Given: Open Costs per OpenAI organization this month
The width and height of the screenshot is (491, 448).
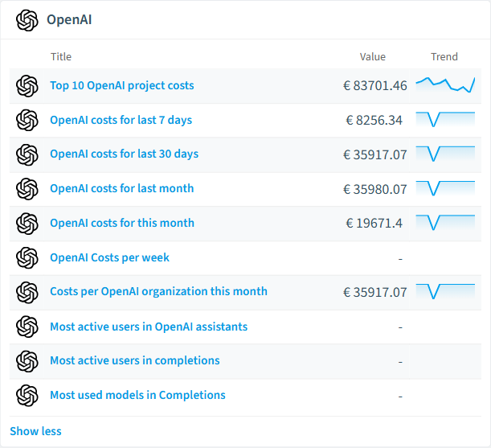Looking at the screenshot, I should (x=159, y=291).
